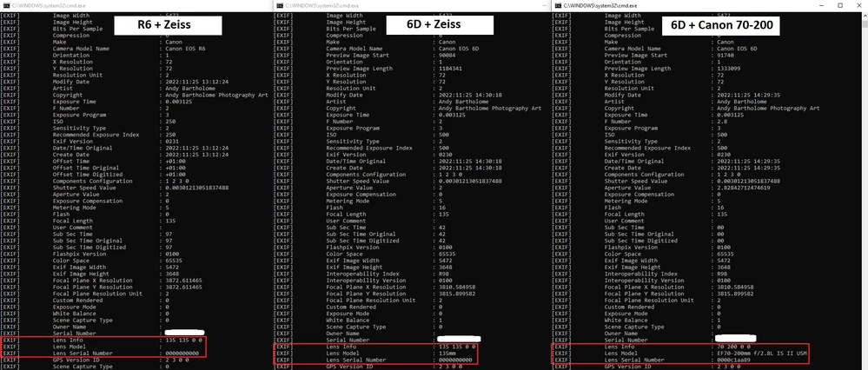Click the '135mm' Lens Model value
Viewport: 868px width, 370px height.
(447, 353)
